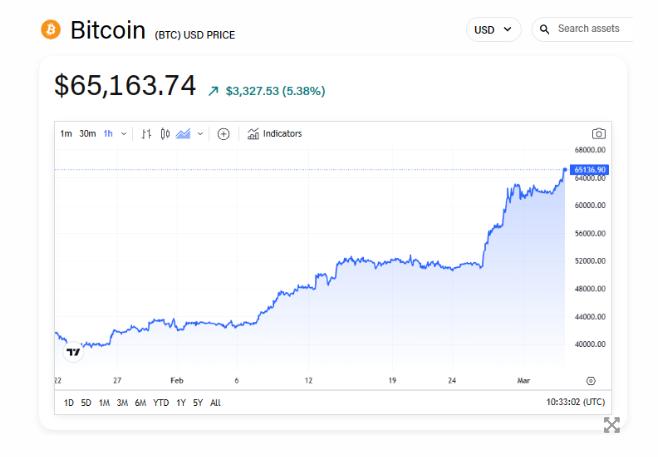658x457 pixels.
Task: Select the area chart style icon
Action: [183, 134]
